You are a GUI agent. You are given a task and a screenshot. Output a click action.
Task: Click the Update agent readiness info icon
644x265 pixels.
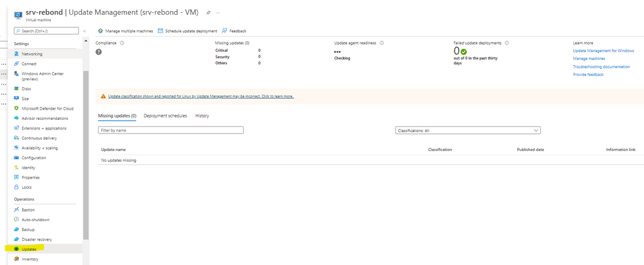pos(382,43)
